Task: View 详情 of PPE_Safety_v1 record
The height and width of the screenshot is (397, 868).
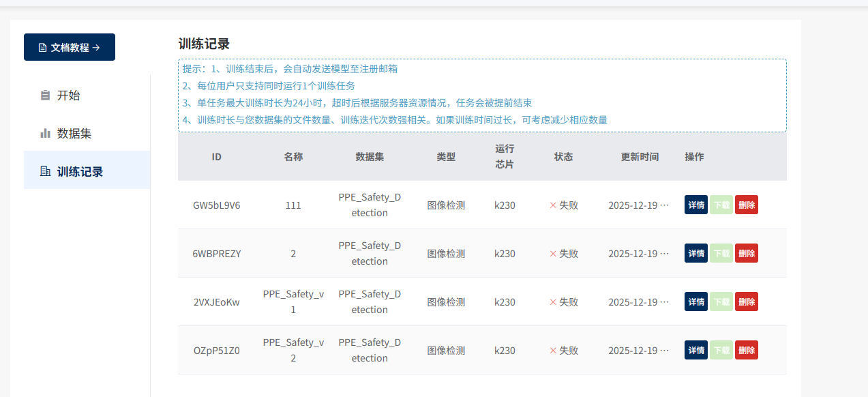Action: point(695,302)
